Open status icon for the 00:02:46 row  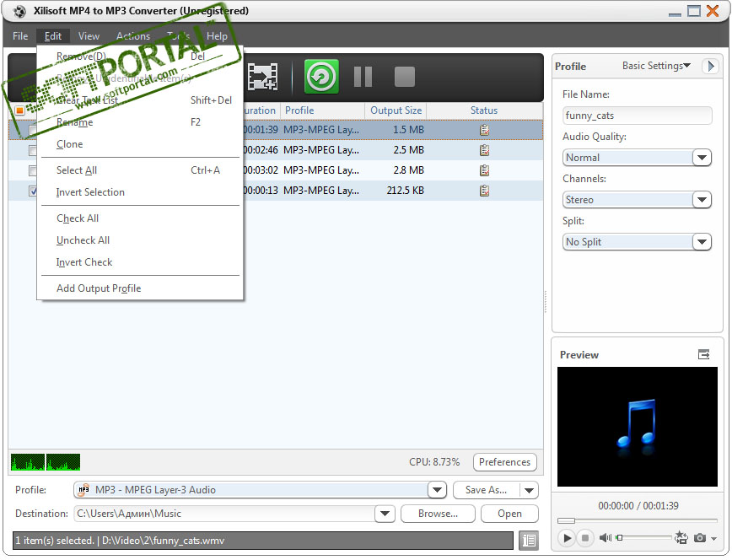pyautogui.click(x=485, y=150)
